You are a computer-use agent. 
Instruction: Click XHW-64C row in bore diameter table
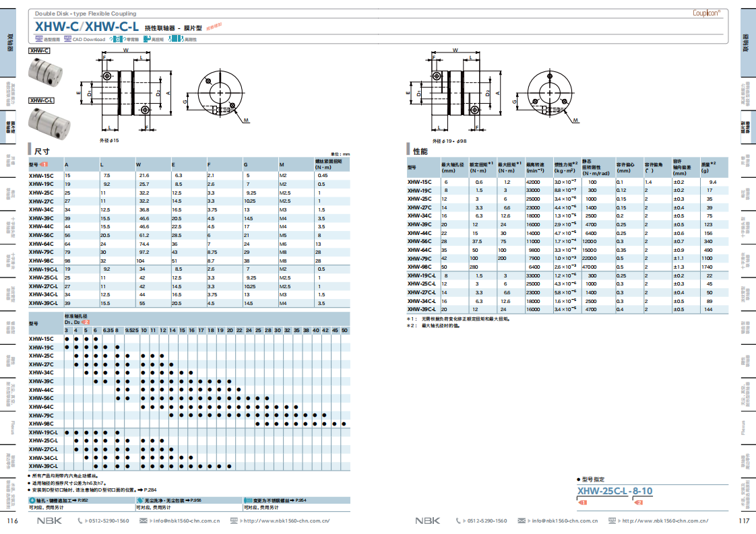point(189,407)
